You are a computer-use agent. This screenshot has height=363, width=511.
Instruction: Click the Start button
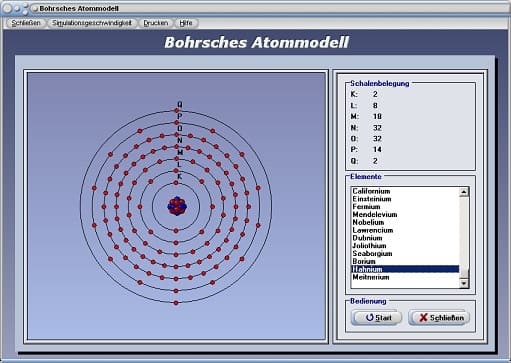(377, 318)
